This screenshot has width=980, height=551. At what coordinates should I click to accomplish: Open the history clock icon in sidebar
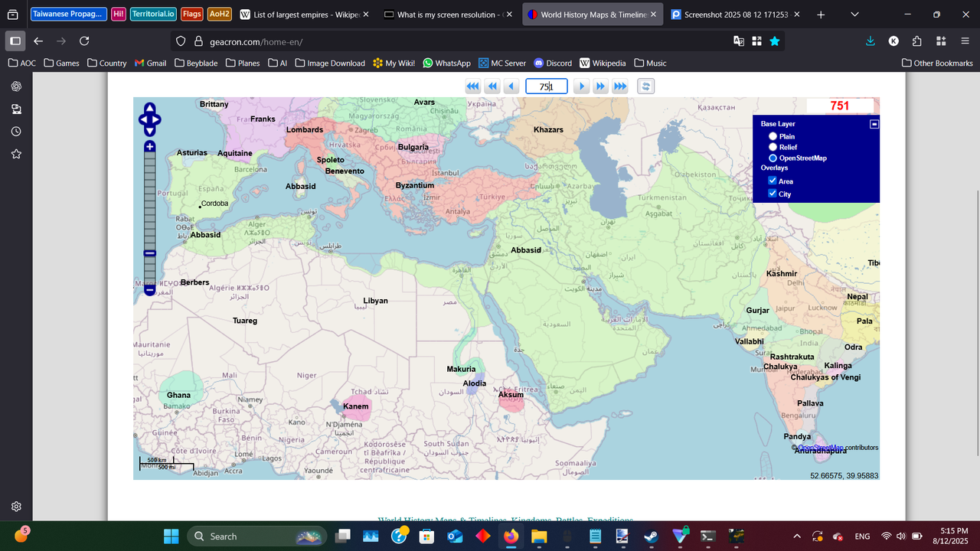point(16,132)
